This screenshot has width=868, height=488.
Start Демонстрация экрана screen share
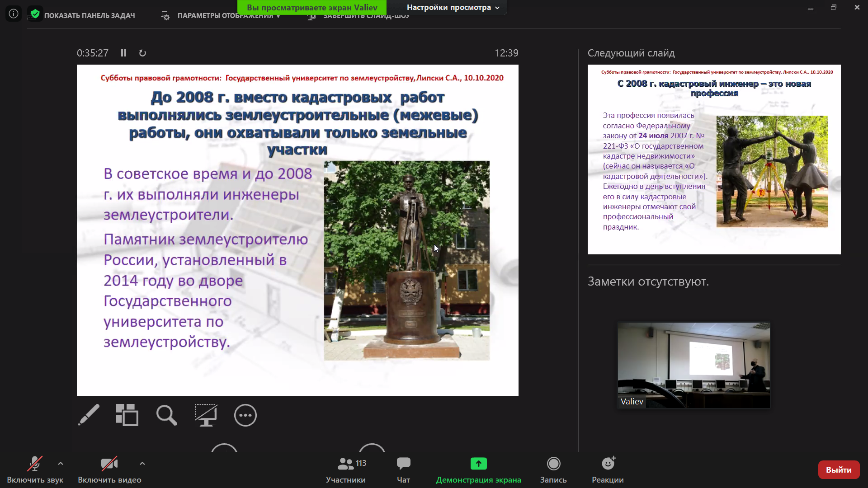coord(478,470)
